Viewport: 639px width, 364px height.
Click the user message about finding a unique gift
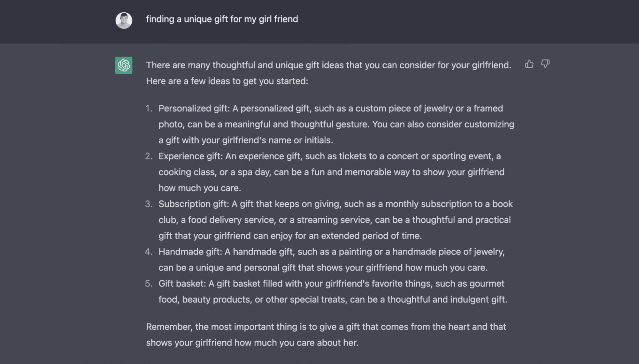click(222, 19)
